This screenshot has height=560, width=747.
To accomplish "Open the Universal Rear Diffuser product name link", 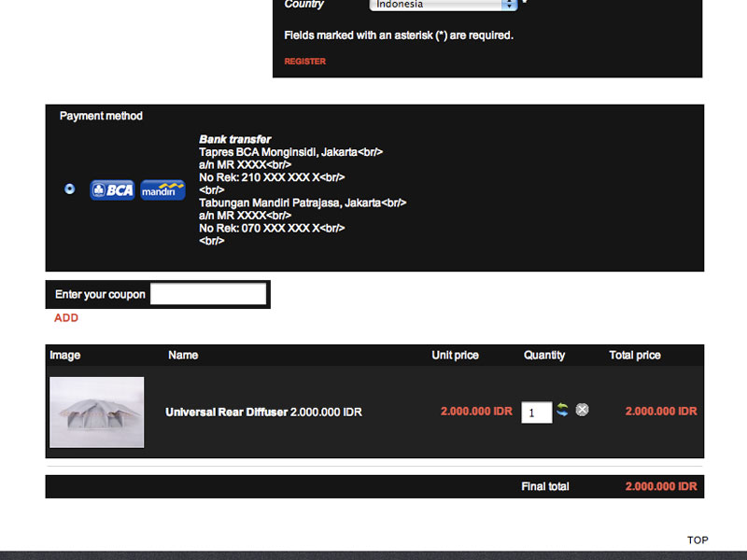I will click(227, 413).
